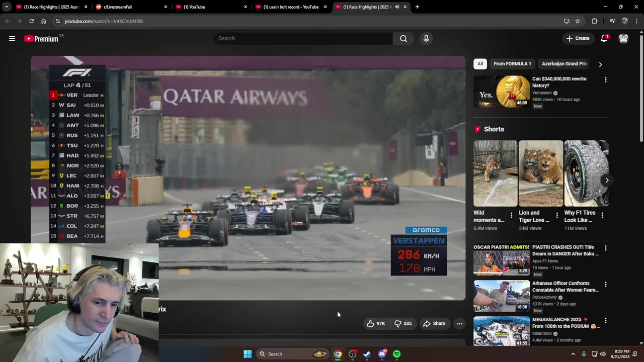Switch to the (1) YouTube tab
The width and height of the screenshot is (644, 362).
pyautogui.click(x=211, y=7)
